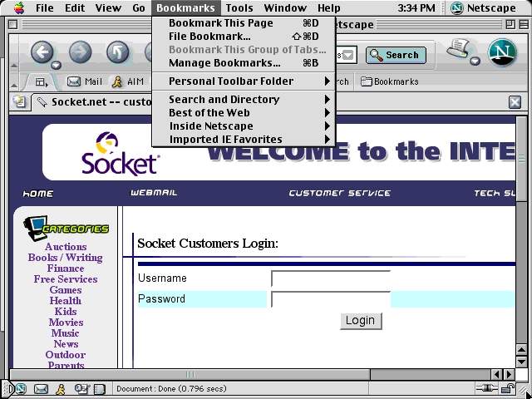Open the Mail button on personal toolbar
This screenshot has width=532, height=399.
click(85, 81)
